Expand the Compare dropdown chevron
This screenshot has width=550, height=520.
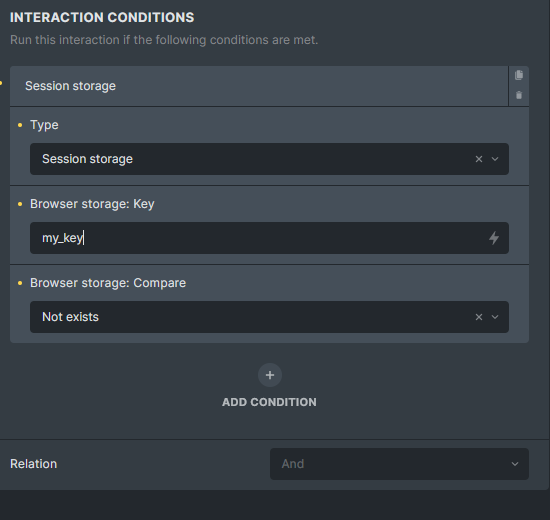495,317
